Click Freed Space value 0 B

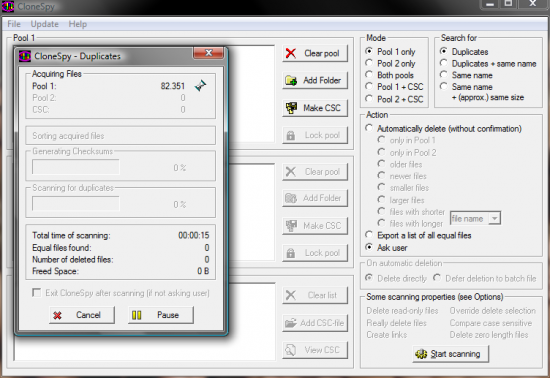tap(203, 271)
